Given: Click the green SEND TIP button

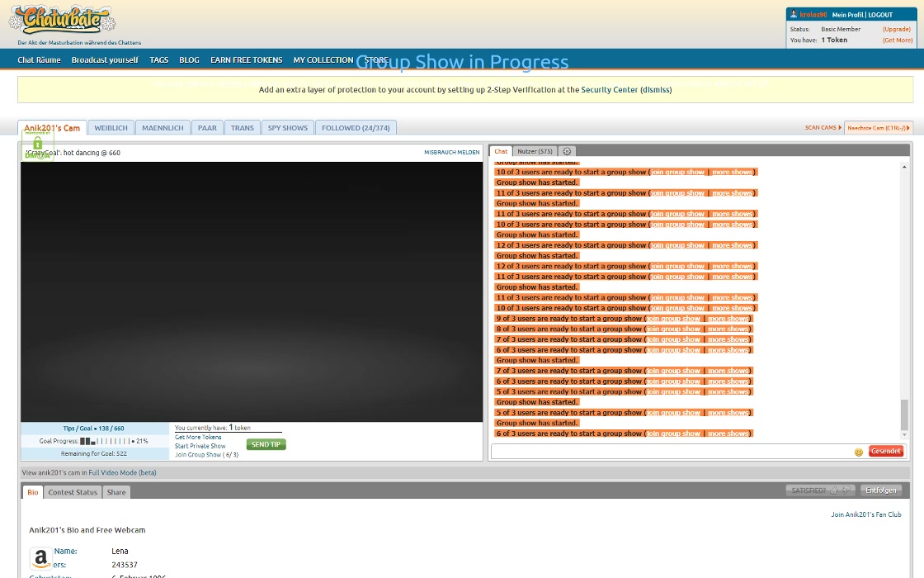Looking at the screenshot, I should 266,444.
